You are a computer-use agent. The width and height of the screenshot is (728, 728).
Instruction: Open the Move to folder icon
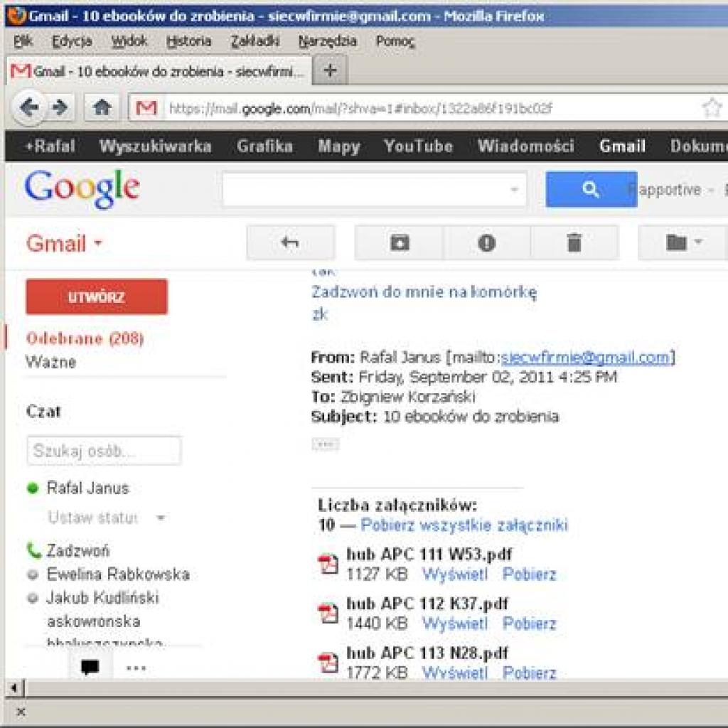682,242
